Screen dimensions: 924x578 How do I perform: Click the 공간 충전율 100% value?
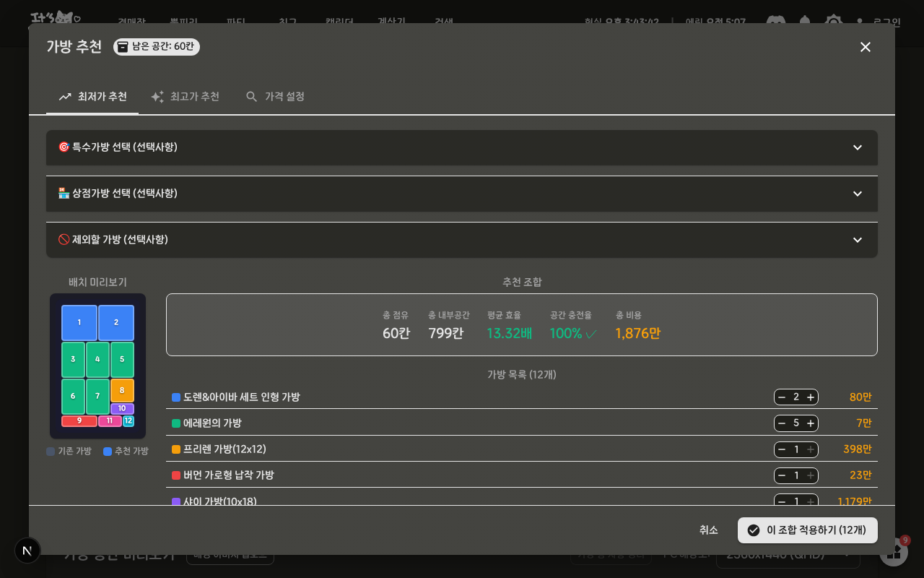coord(573,333)
